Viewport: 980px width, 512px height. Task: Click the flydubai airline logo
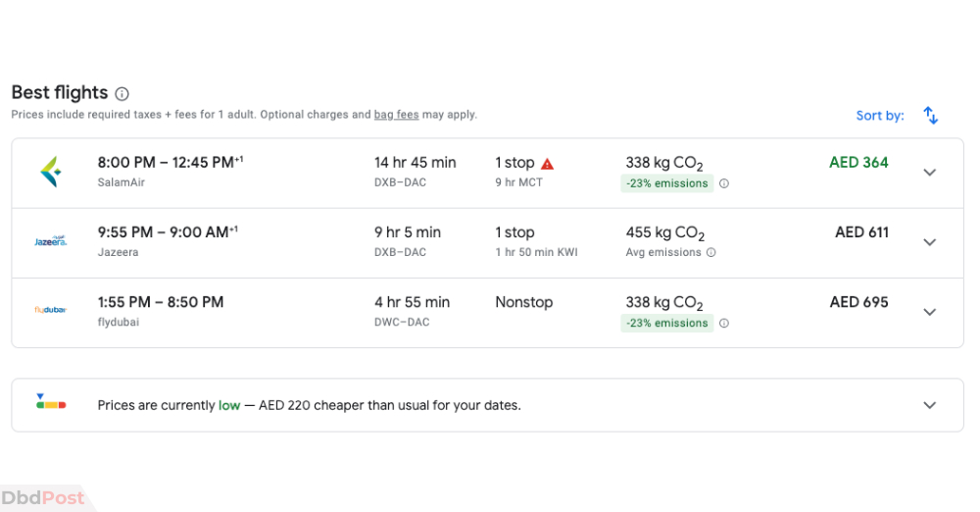(x=51, y=310)
